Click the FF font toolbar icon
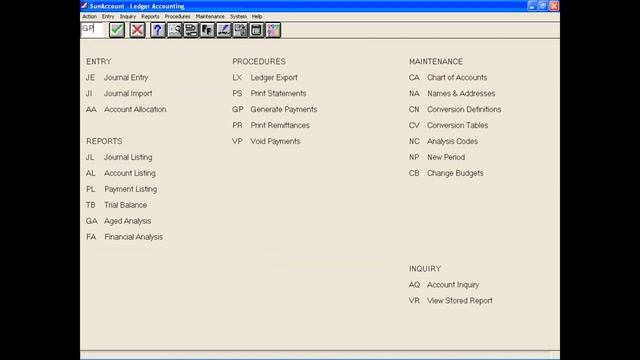This screenshot has height=360, width=640. point(207,30)
